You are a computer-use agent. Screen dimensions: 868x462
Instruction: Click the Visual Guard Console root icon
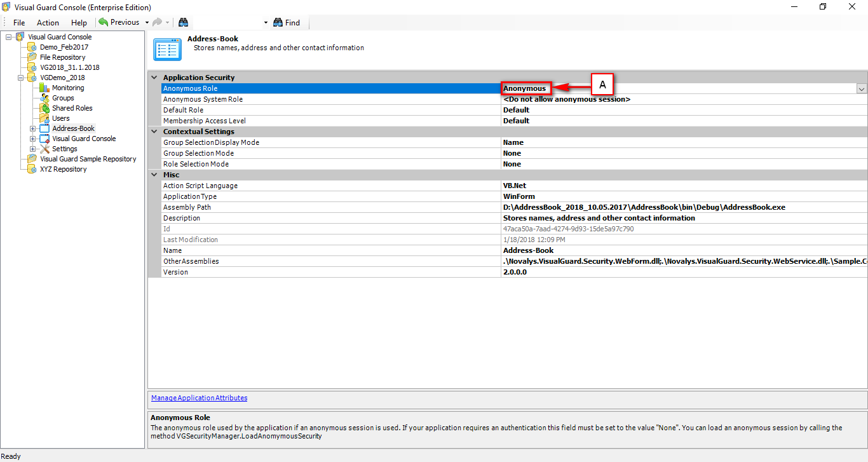point(20,37)
